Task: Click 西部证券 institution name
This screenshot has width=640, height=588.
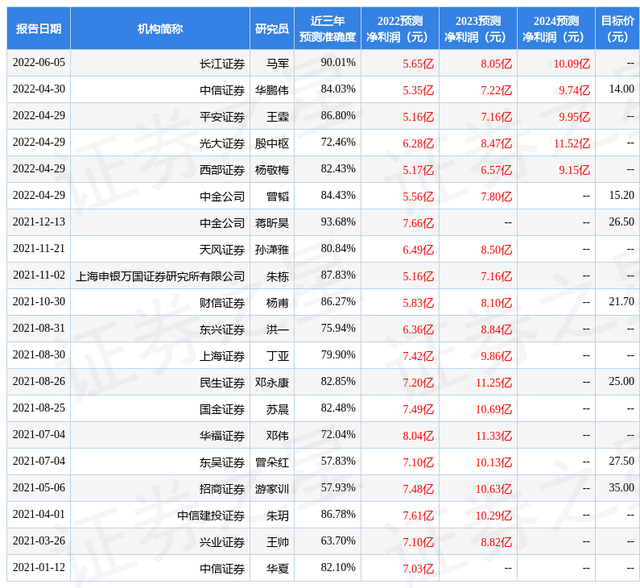Action: pyautogui.click(x=222, y=170)
